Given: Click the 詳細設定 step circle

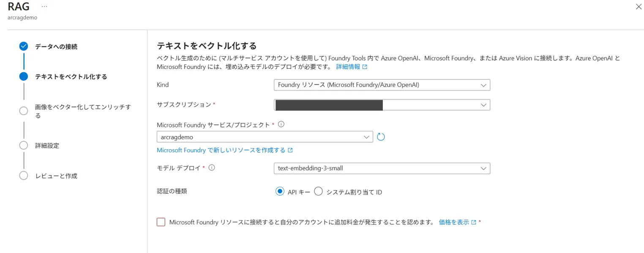Looking at the screenshot, I should pyautogui.click(x=24, y=146).
